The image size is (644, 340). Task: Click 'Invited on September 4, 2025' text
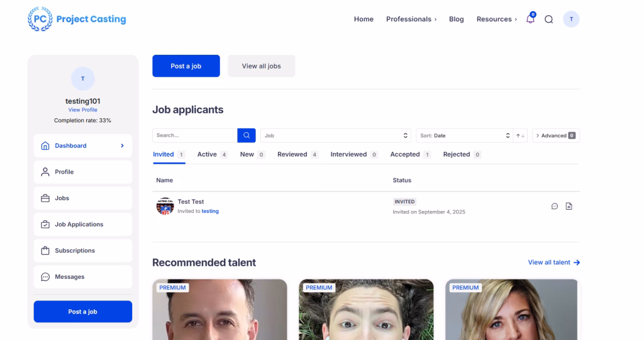[x=429, y=212]
